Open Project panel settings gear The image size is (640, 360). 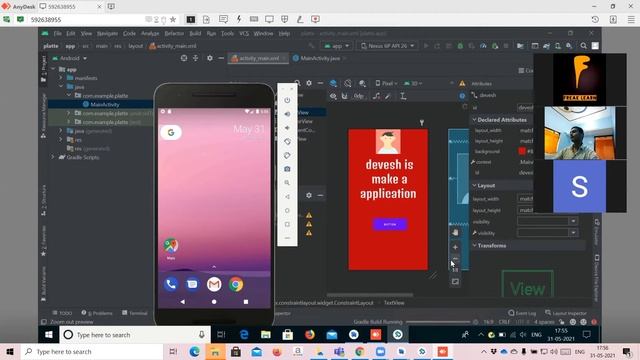pos(210,58)
